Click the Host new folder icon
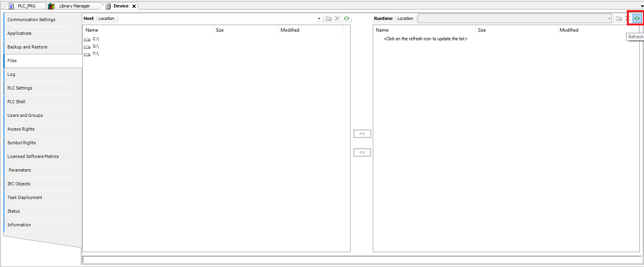 [328, 18]
